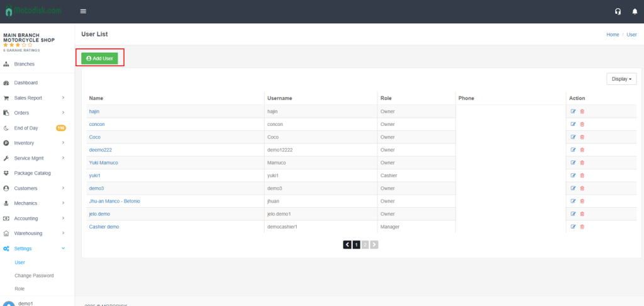Click the edit icon for Cashier demo
This screenshot has height=306, width=644.
point(573,227)
